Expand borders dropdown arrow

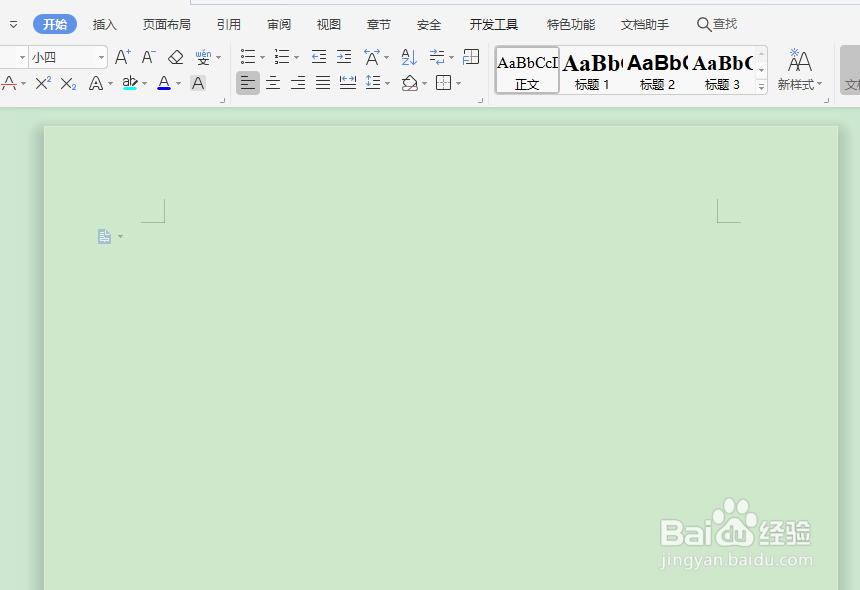click(458, 84)
